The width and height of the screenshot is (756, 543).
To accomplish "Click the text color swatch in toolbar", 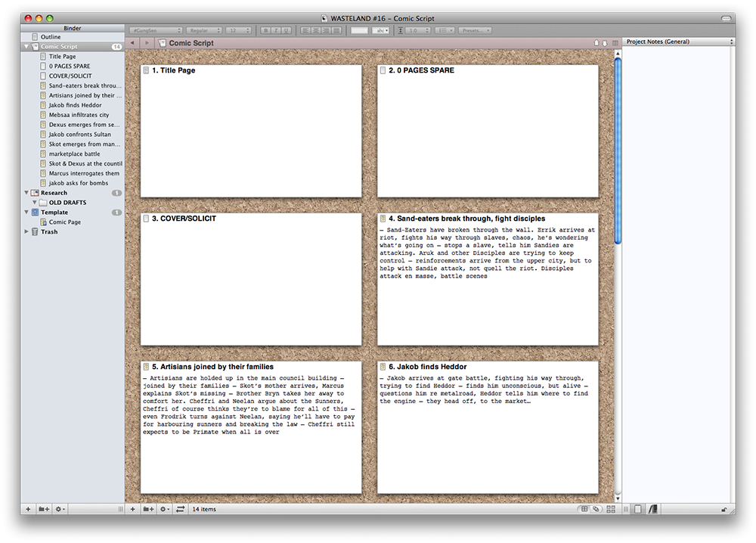I will tap(359, 30).
